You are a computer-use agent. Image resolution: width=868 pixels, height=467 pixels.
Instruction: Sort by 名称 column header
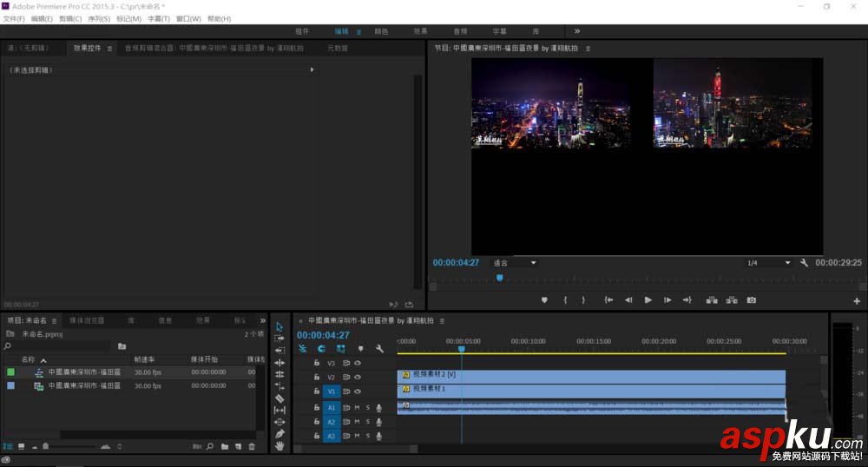point(29,359)
